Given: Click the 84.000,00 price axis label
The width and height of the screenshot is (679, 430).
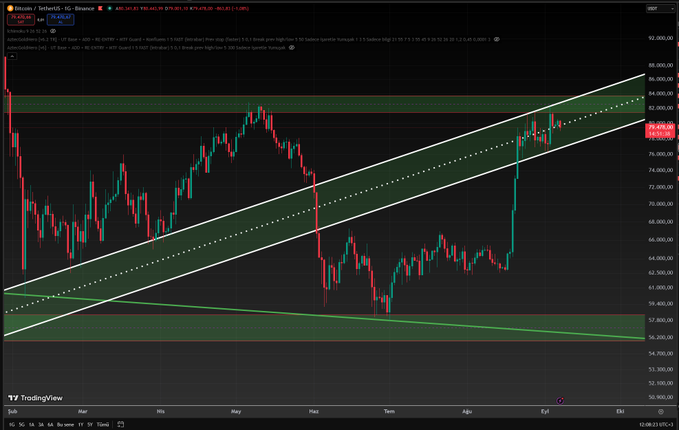Looking at the screenshot, I should pos(660,94).
